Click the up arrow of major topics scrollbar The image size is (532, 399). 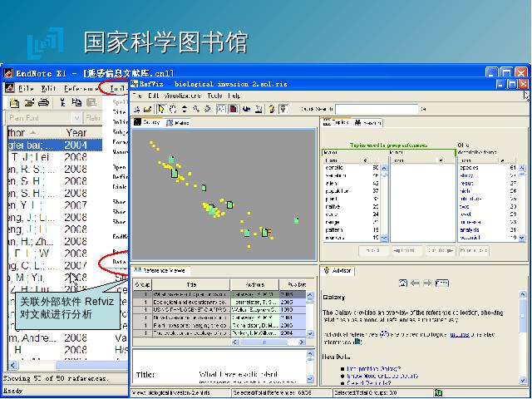tap(384, 168)
